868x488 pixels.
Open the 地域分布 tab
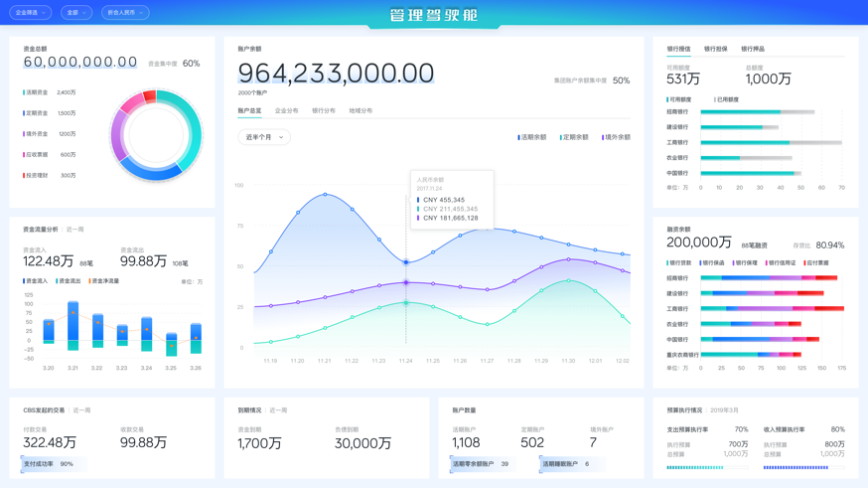361,111
